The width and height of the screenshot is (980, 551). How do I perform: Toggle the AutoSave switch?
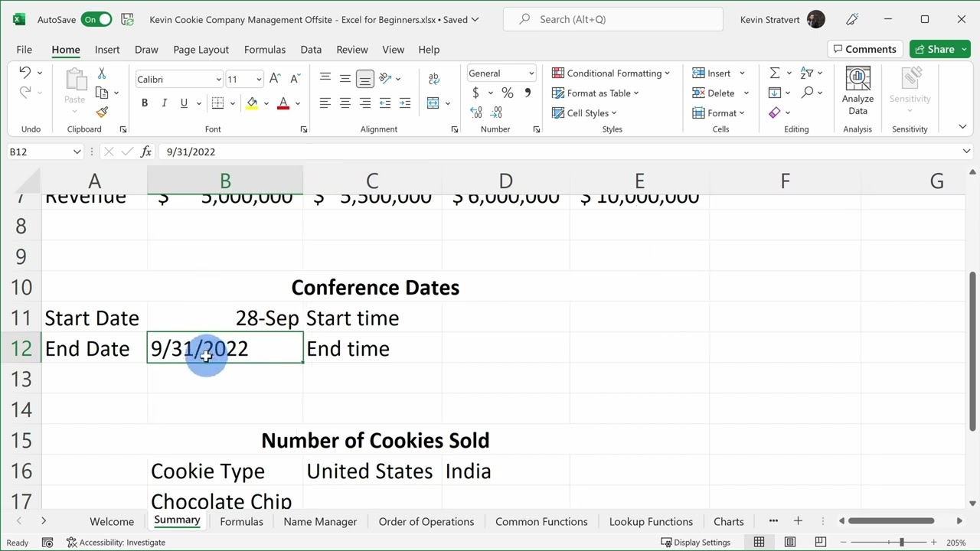[x=96, y=19]
